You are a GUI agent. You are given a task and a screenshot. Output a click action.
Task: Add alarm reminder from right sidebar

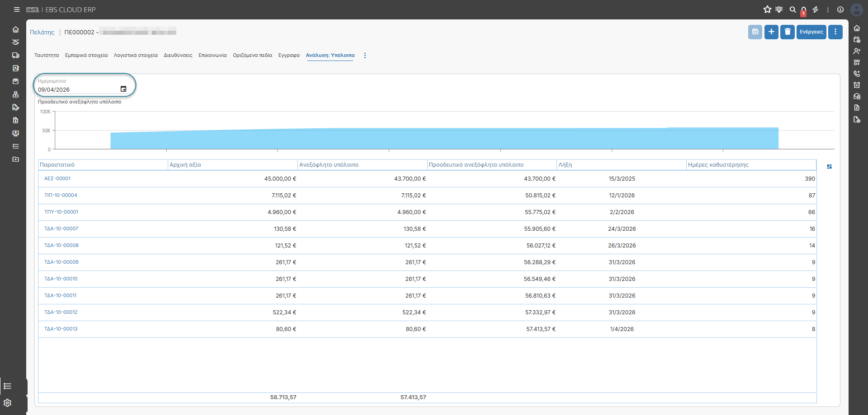pyautogui.click(x=857, y=85)
